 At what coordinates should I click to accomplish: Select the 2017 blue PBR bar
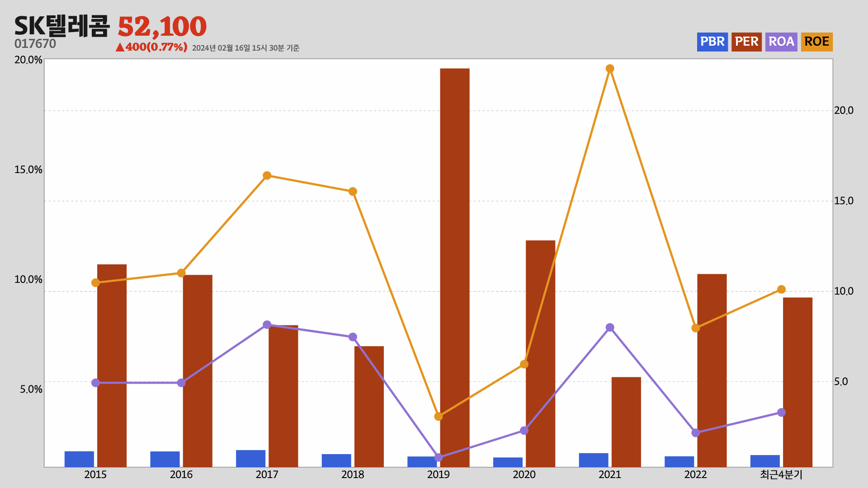250,459
